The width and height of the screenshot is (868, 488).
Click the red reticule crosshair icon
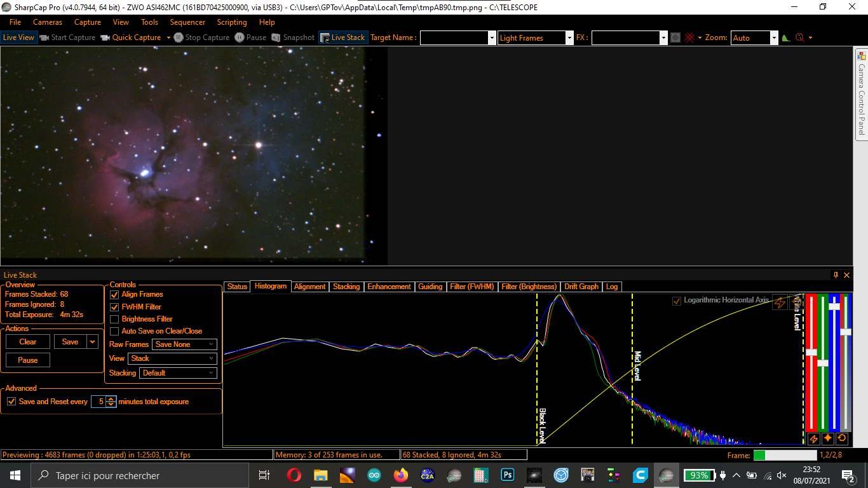point(690,37)
